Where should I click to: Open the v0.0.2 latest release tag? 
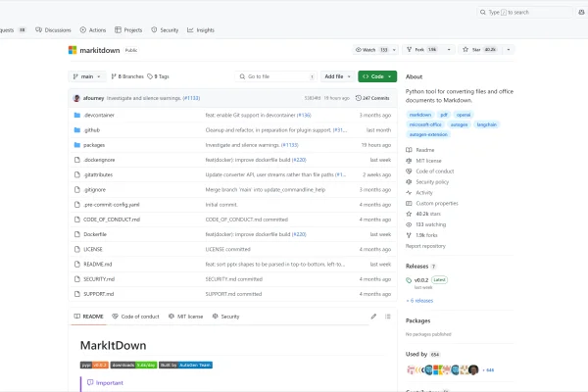pyautogui.click(x=421, y=280)
